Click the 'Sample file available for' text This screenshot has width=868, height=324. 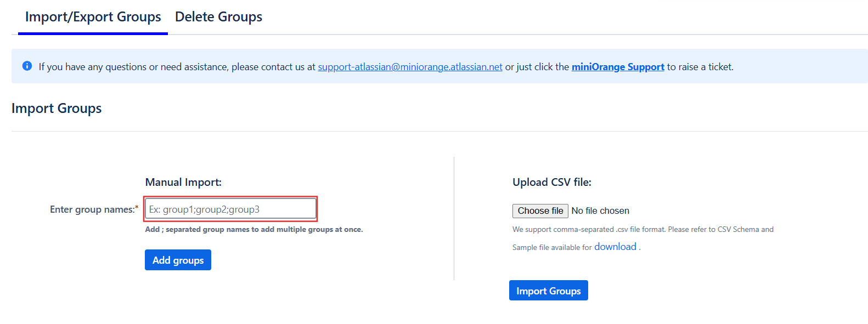coord(551,248)
